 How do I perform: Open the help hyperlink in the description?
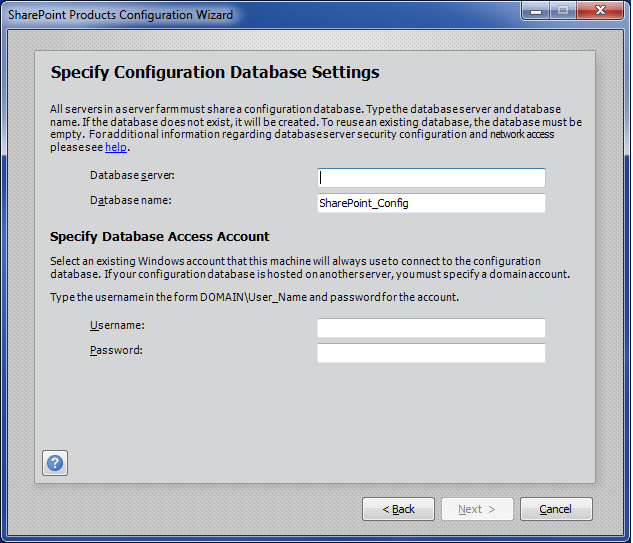(x=116, y=147)
